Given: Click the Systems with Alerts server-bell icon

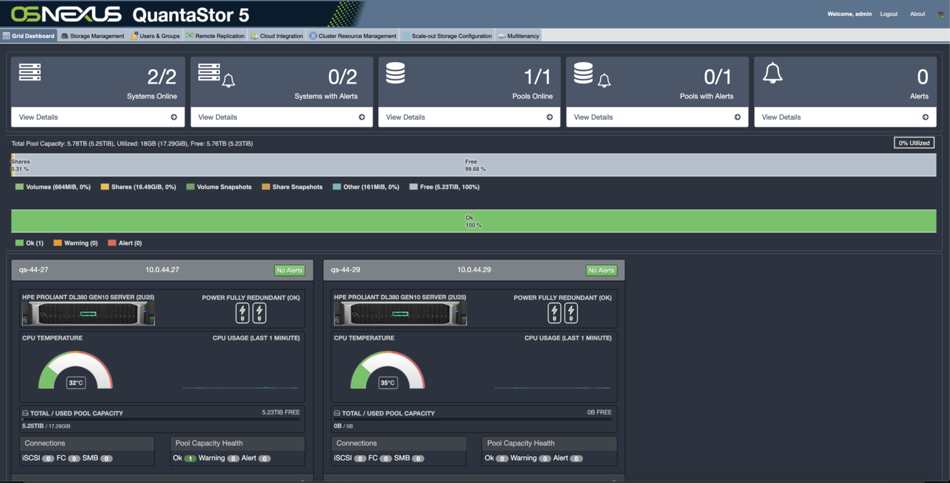Looking at the screenshot, I should point(216,75).
